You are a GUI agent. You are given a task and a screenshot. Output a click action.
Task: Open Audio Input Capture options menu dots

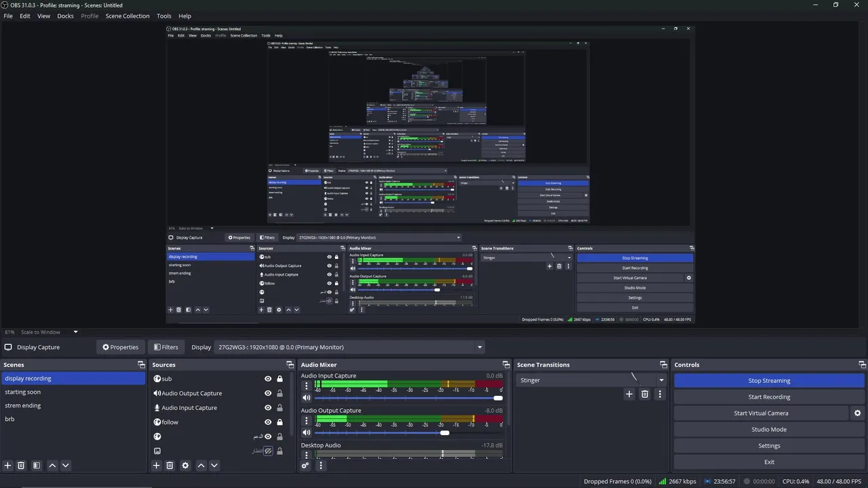307,386
